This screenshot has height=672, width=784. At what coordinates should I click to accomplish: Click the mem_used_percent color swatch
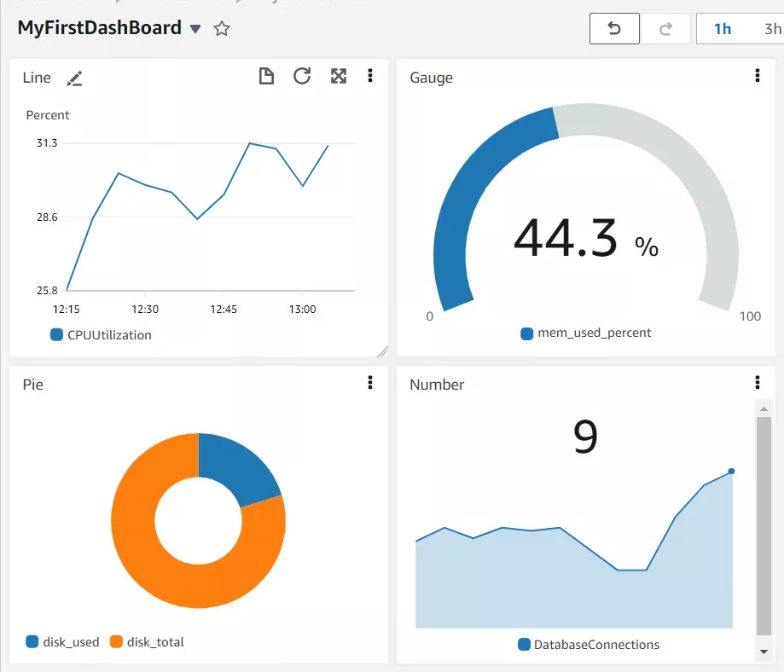[x=527, y=333]
